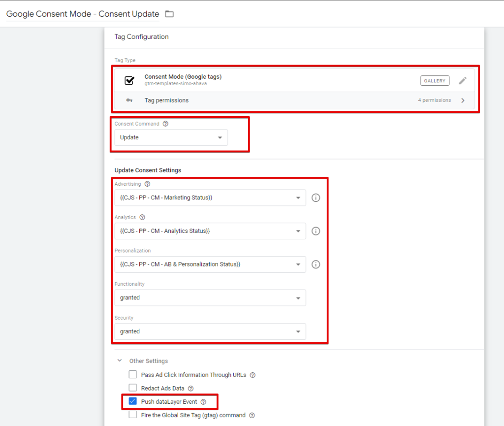Click the Consent Mode checkmark template icon

click(x=129, y=80)
